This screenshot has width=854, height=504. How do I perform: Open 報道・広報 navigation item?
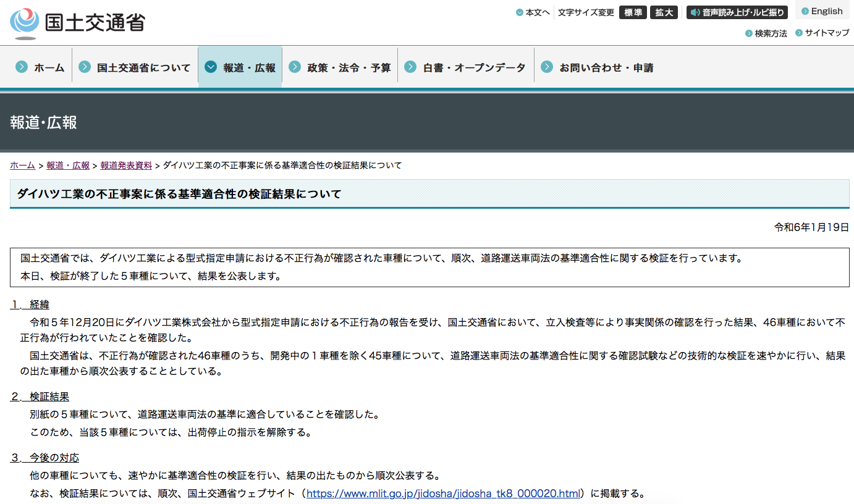(240, 67)
